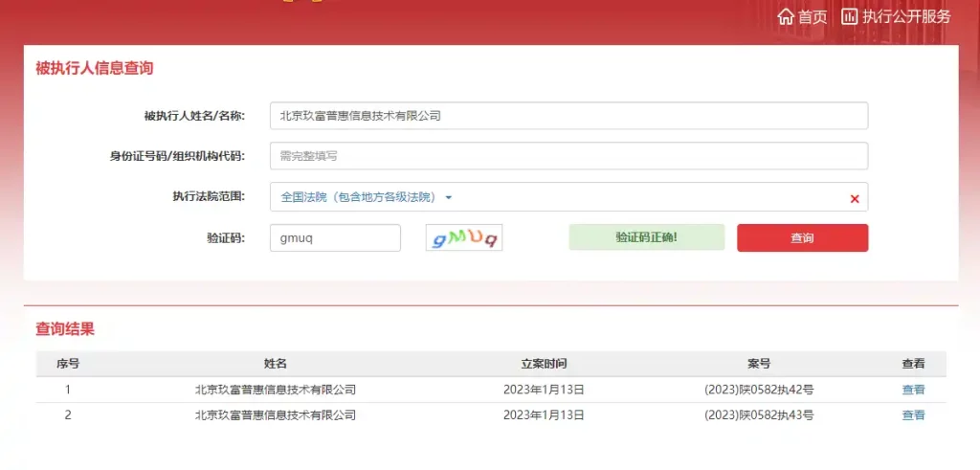Click the small caret after 全国法院 text

click(x=448, y=197)
